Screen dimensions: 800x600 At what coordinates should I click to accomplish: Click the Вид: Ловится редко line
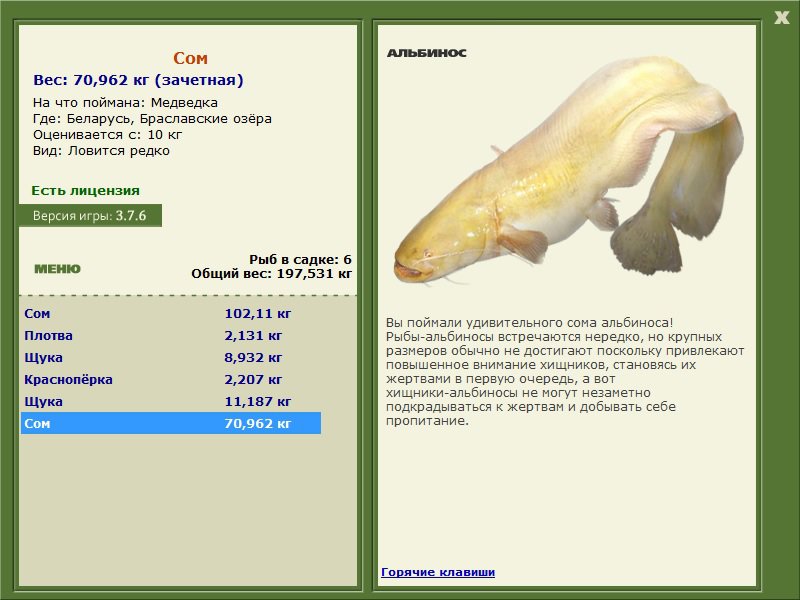101,151
